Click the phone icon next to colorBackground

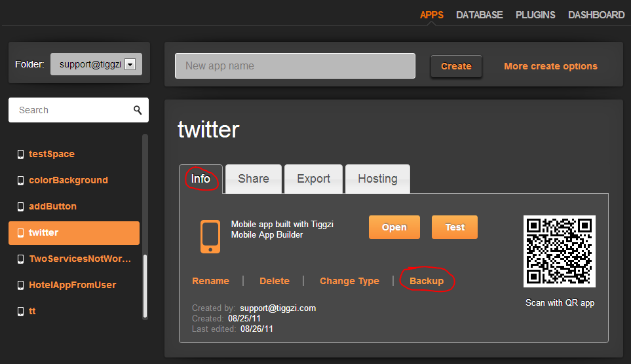20,181
